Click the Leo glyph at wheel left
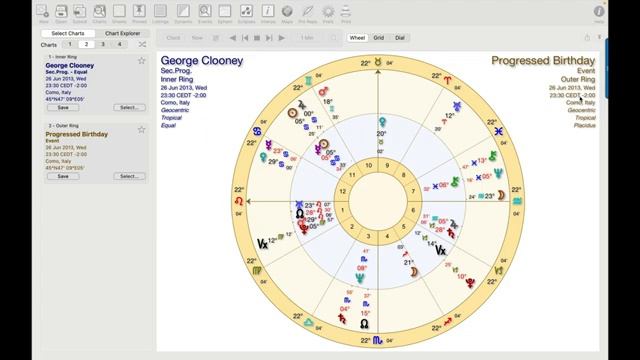Screen dimensions: 640x360 [x=239, y=201]
